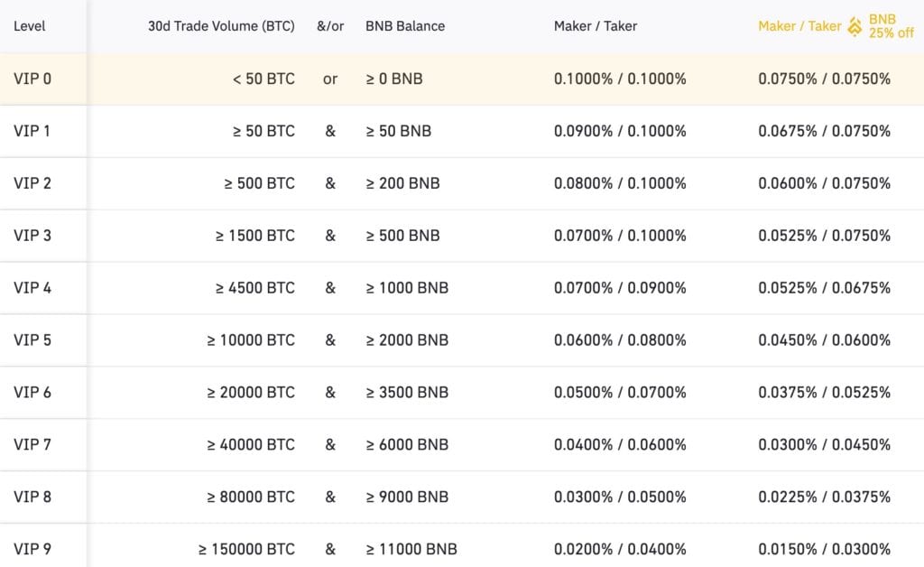Click the 0.0900% / 0.1000% fee cell
The height and width of the screenshot is (567, 924).
point(620,131)
